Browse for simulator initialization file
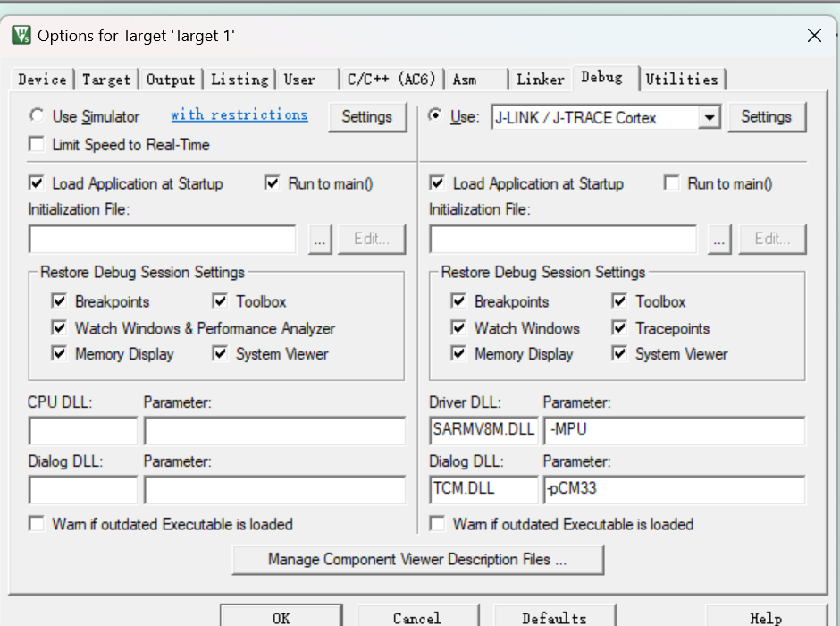The height and width of the screenshot is (626, 840). point(320,239)
